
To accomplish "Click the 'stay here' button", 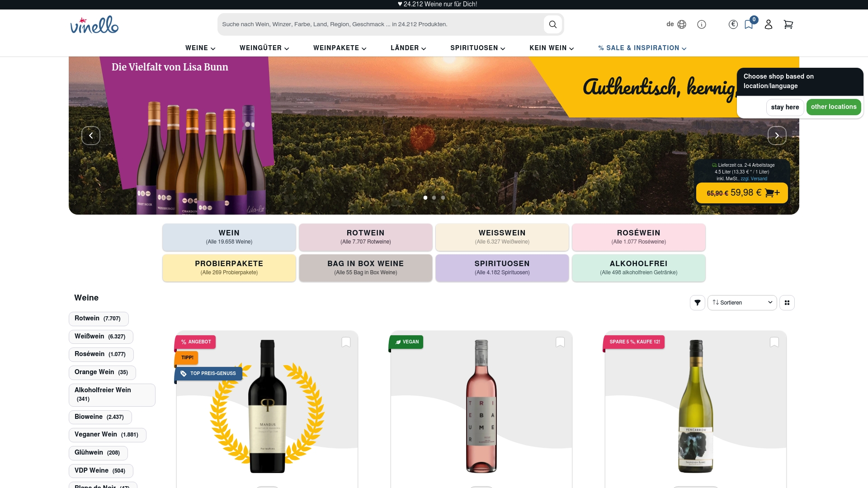I will point(785,107).
